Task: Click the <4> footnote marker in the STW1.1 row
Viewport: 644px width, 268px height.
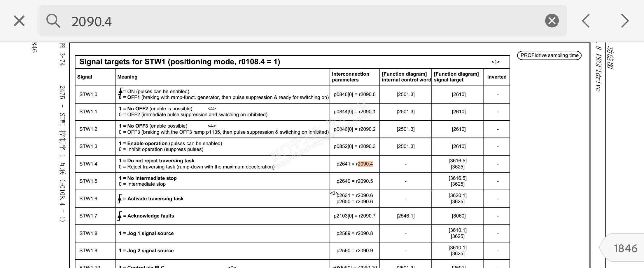Action: pos(212,109)
